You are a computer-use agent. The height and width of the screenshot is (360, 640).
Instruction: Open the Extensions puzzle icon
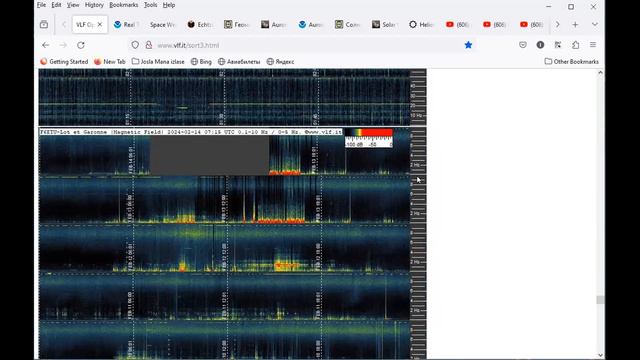point(576,45)
